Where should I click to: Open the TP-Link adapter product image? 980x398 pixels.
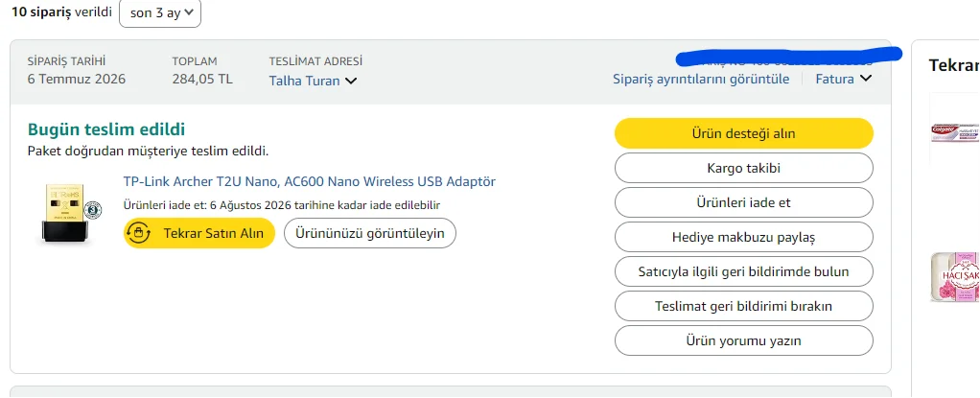[x=67, y=213]
